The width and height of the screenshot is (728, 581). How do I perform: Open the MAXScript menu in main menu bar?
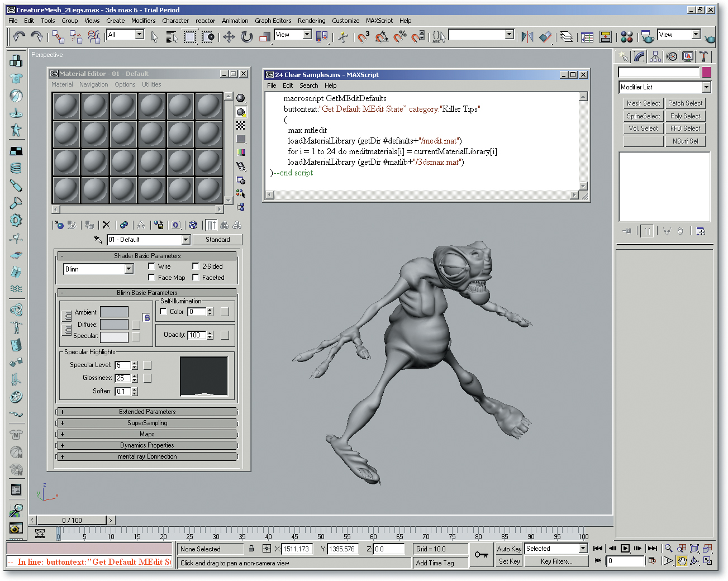(x=379, y=21)
